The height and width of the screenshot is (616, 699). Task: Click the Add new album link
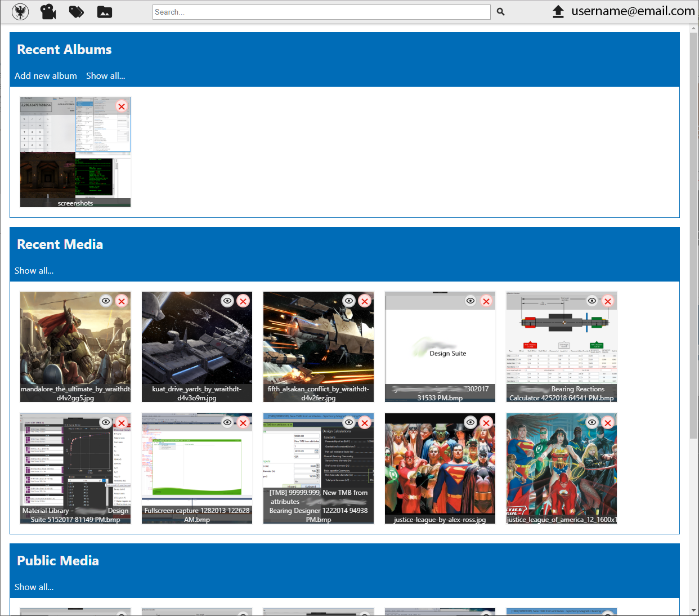46,75
